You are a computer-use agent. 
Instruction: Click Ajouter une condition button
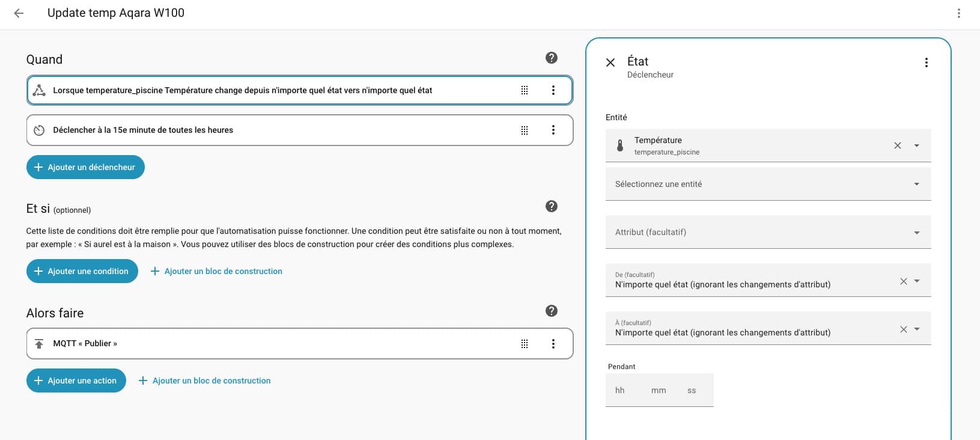tap(82, 271)
